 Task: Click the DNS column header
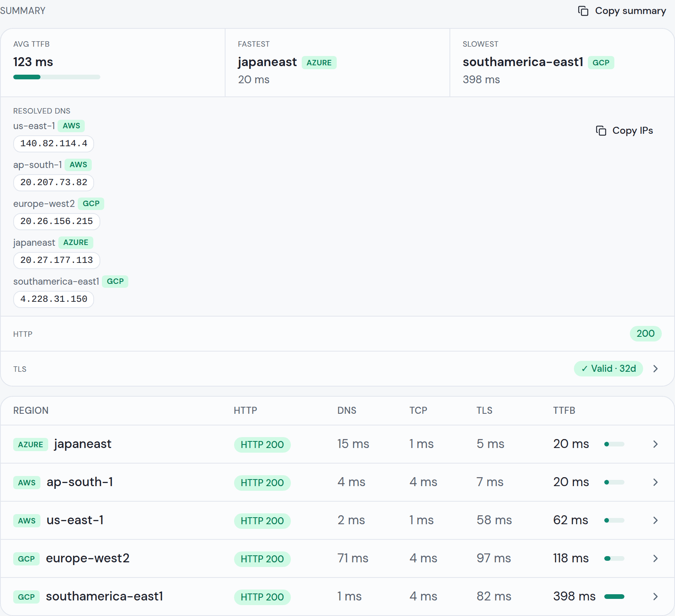tap(347, 411)
